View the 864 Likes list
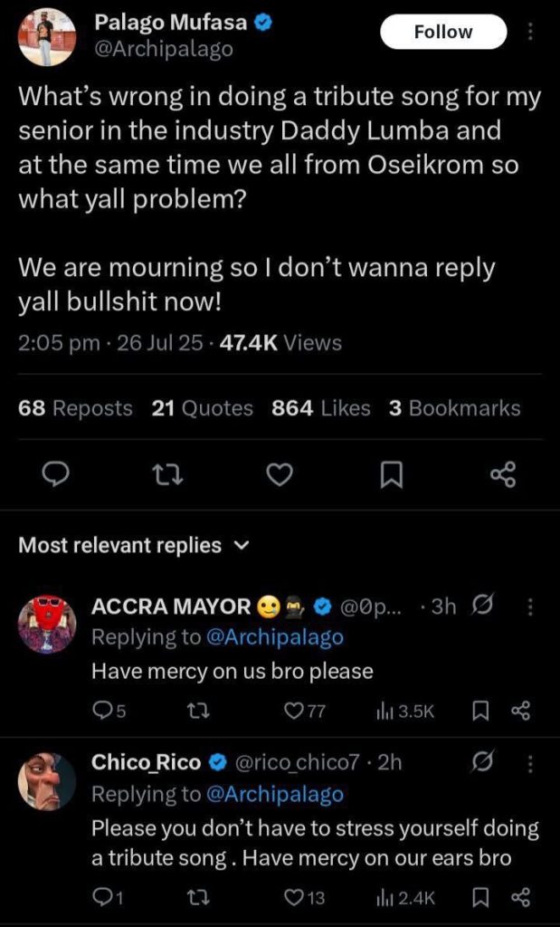 (x=321, y=408)
